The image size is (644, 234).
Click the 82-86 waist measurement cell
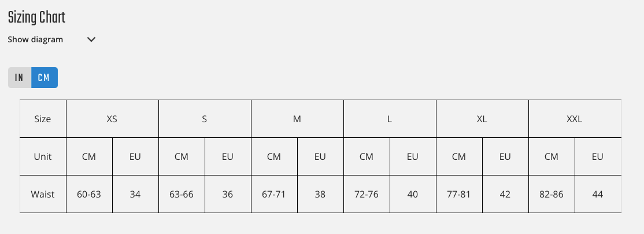(552, 194)
